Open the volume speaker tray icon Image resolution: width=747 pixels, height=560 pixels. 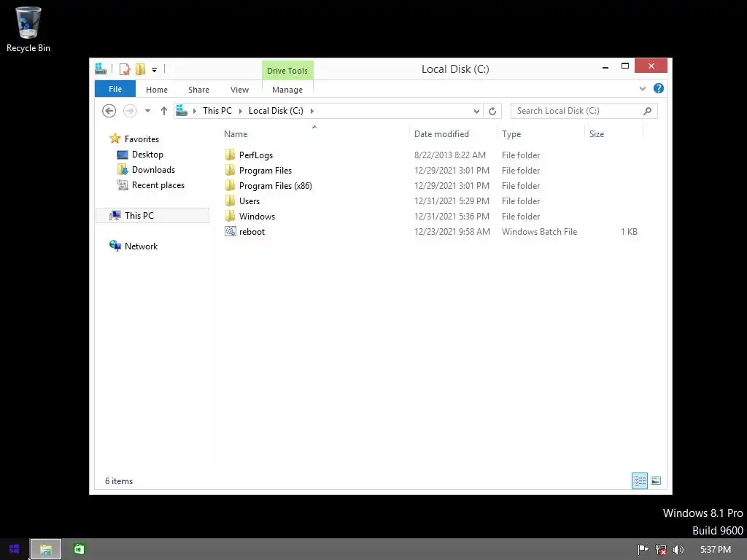pos(678,550)
